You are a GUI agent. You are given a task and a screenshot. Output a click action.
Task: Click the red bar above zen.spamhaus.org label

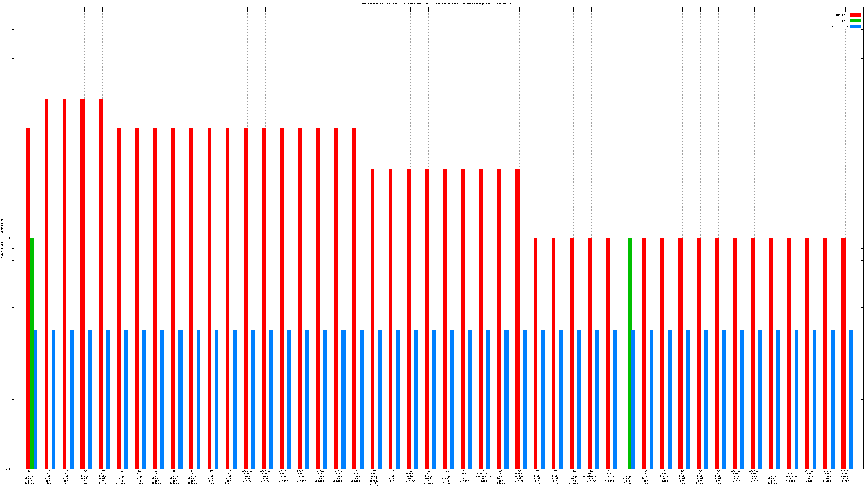(x=789, y=353)
